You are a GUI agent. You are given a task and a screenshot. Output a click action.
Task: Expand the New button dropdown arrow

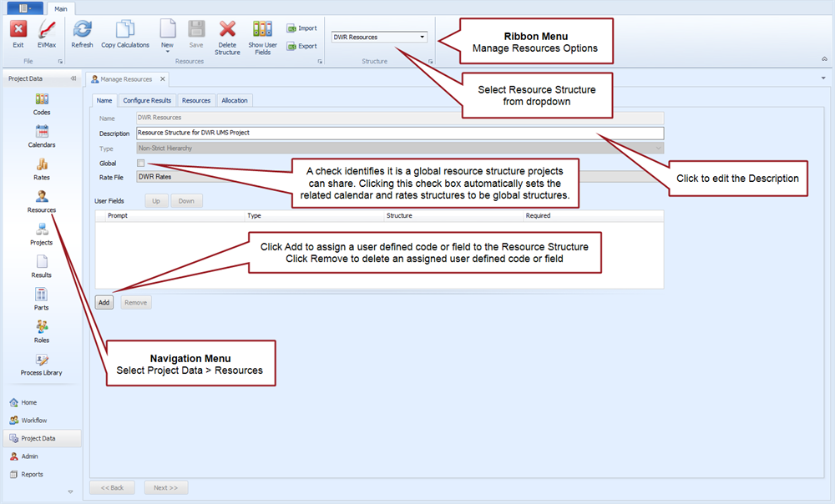click(167, 52)
